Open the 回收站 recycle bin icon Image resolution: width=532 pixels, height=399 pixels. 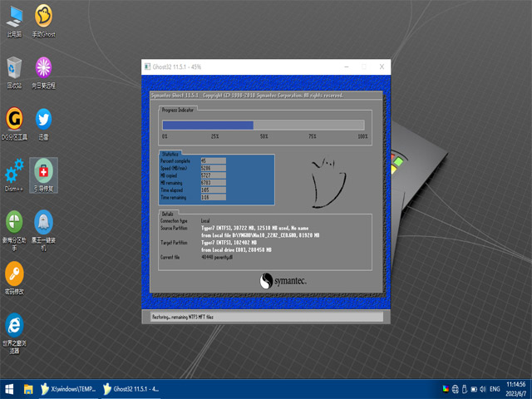14,72
